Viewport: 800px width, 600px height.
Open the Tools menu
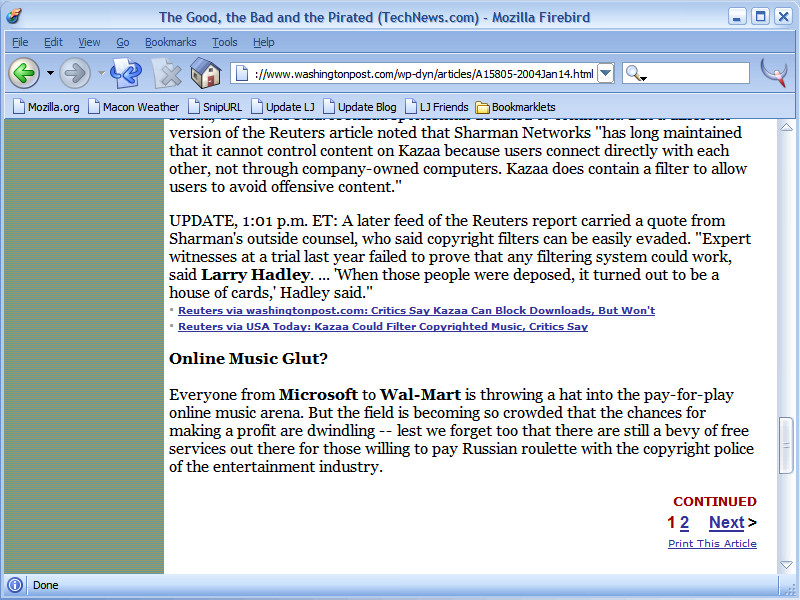click(x=224, y=42)
